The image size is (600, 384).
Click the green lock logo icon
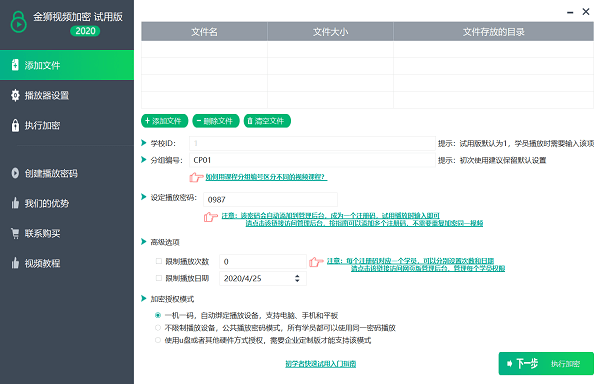(18, 22)
